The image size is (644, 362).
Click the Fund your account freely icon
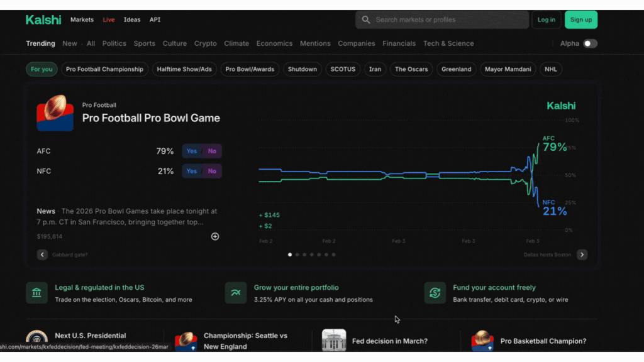[x=435, y=292]
